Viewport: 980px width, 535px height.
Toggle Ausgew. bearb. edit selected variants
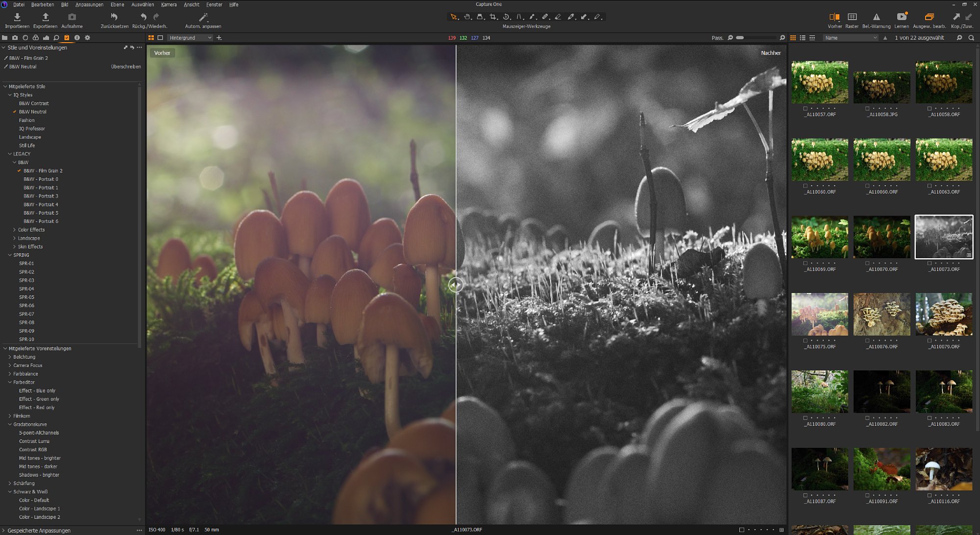click(x=930, y=17)
